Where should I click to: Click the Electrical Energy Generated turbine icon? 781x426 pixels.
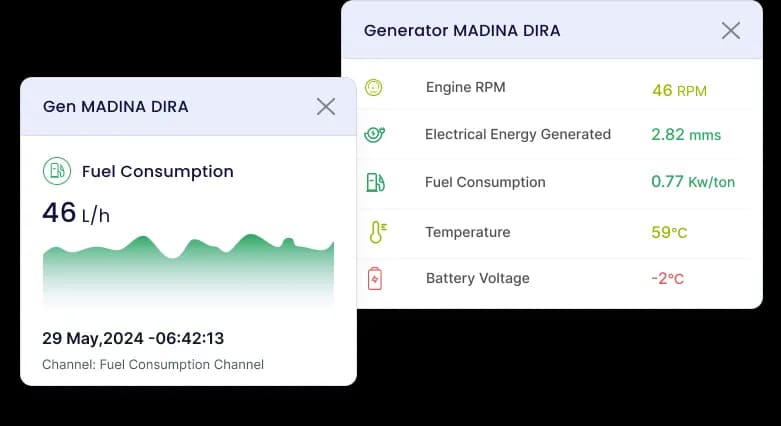coord(375,134)
